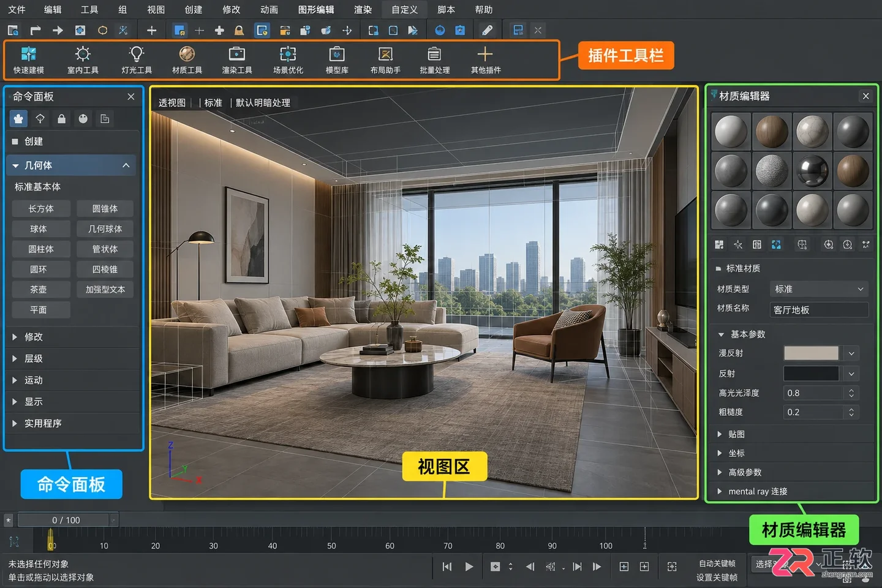Click the 管状体 button
Screen dimensions: 882x588
(x=105, y=249)
